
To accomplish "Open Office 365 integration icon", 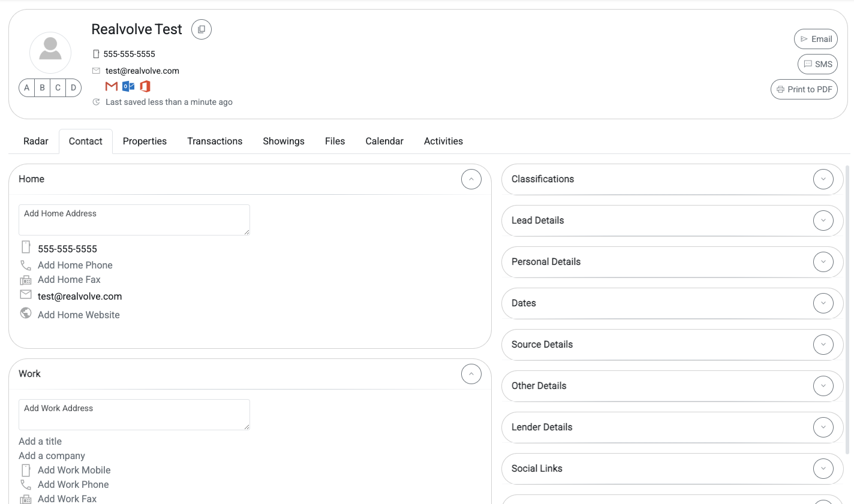I will (145, 86).
